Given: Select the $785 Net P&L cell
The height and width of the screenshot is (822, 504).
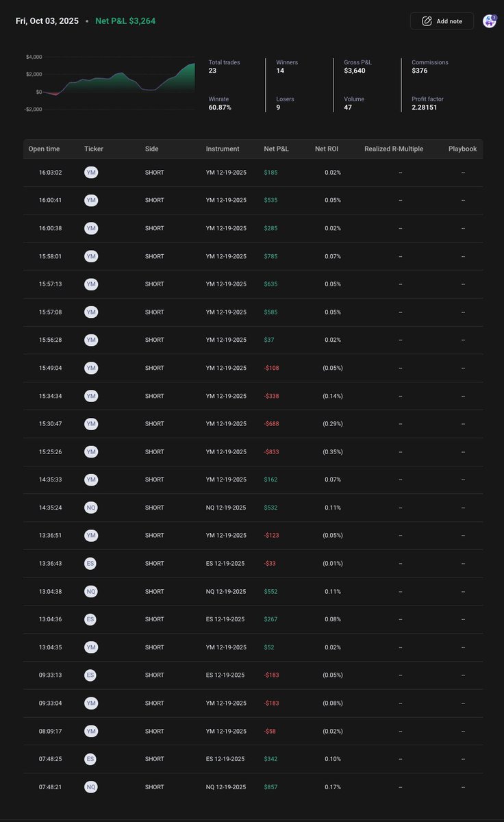Looking at the screenshot, I should (270, 256).
